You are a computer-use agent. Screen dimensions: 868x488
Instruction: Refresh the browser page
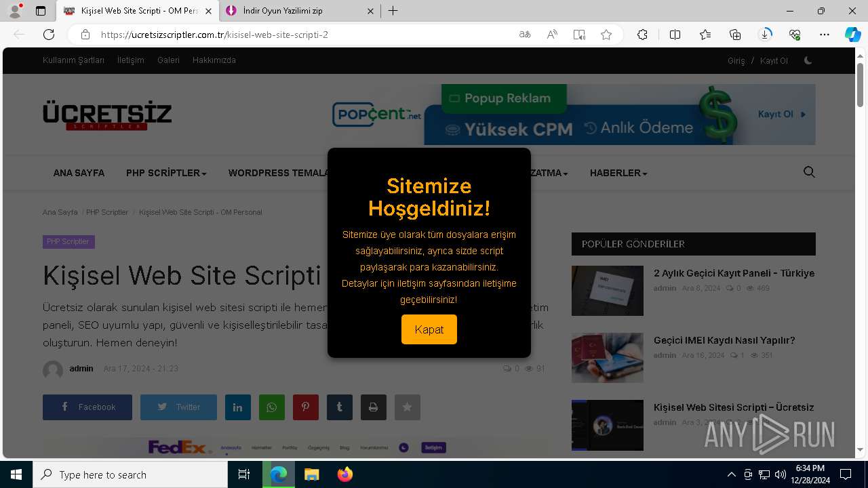coord(49,35)
